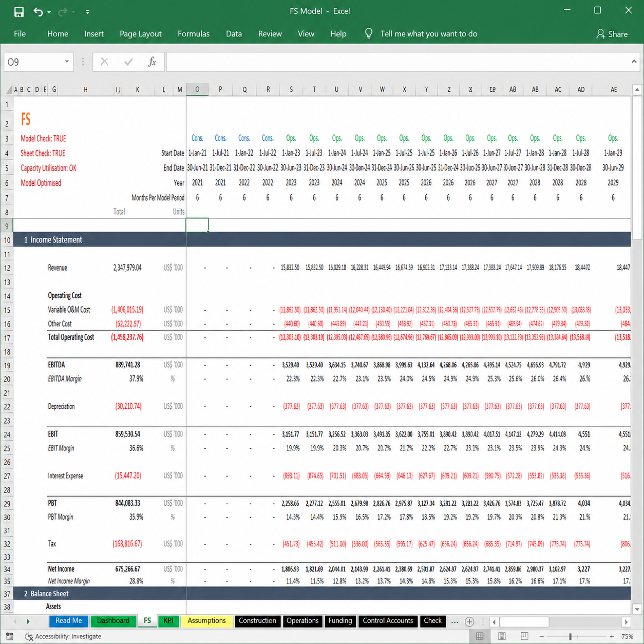This screenshot has width=644, height=644.
Task: Switch to Normal view icon
Action: [480, 636]
